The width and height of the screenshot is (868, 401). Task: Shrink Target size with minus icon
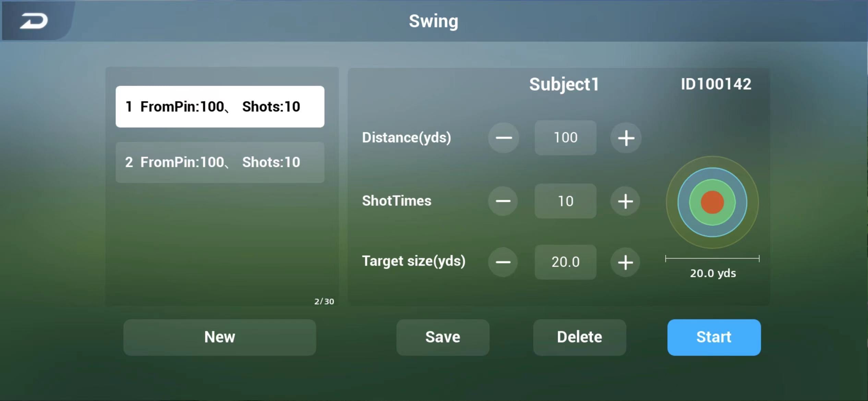tap(503, 262)
